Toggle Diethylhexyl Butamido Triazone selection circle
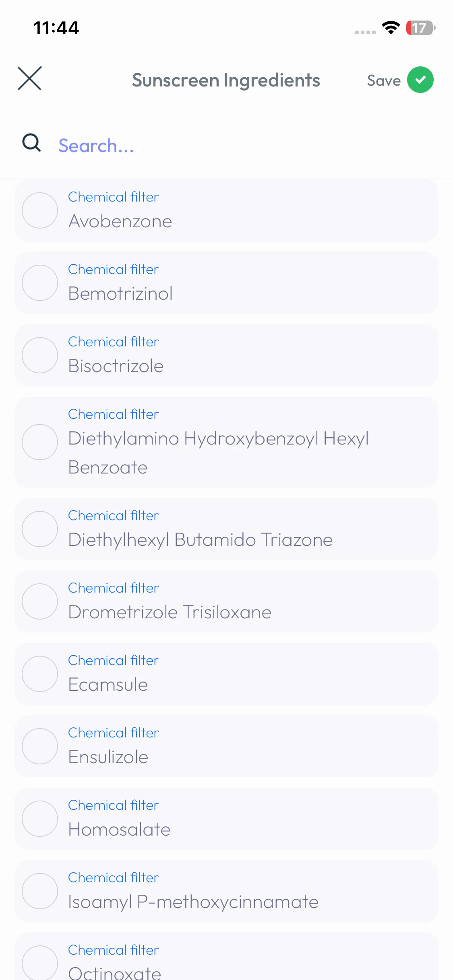453x980 pixels. click(x=40, y=529)
